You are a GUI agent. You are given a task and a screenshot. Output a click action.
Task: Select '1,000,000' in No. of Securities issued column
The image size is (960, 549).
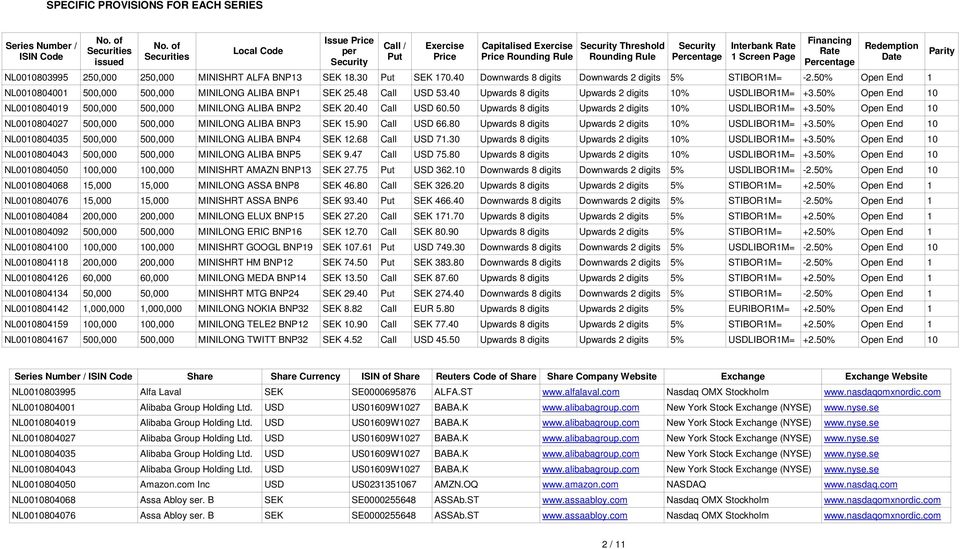click(x=103, y=309)
